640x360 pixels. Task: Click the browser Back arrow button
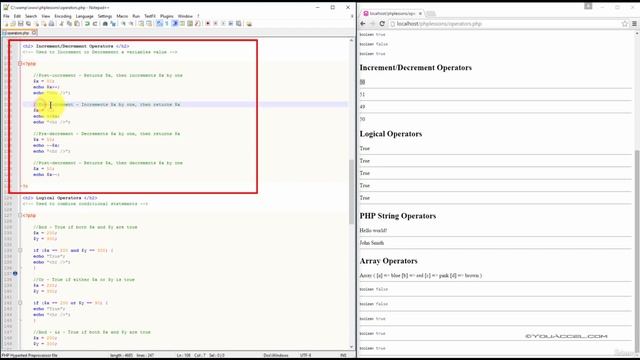tap(363, 24)
